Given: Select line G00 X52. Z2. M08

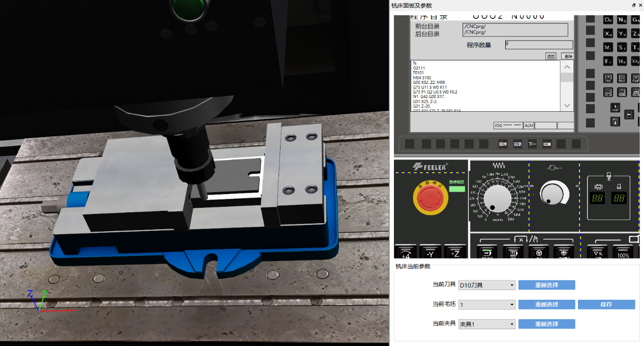Looking at the screenshot, I should coord(429,83).
